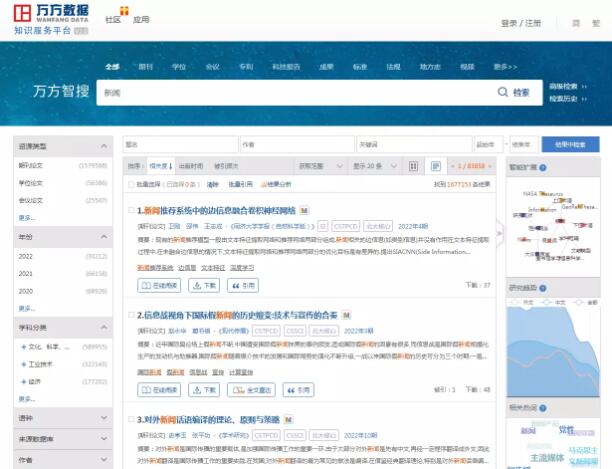Collapse the 年份 filter section

[104, 237]
